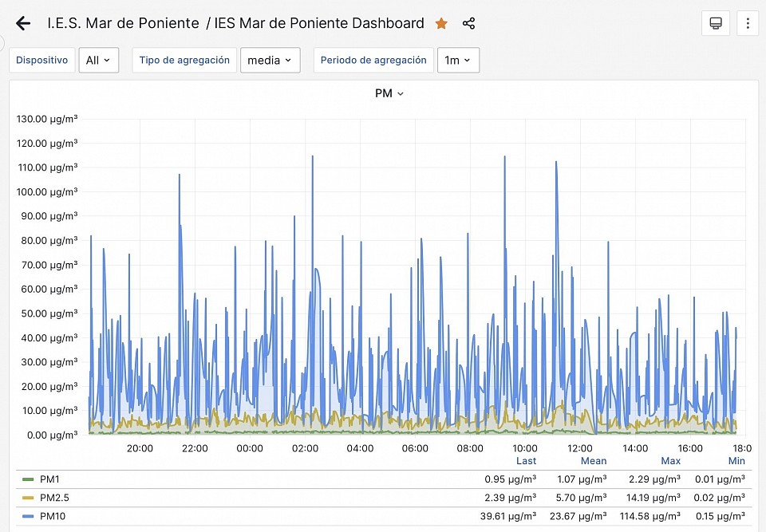766x532 pixels.
Task: Sort legend by Last column
Action: click(x=526, y=461)
